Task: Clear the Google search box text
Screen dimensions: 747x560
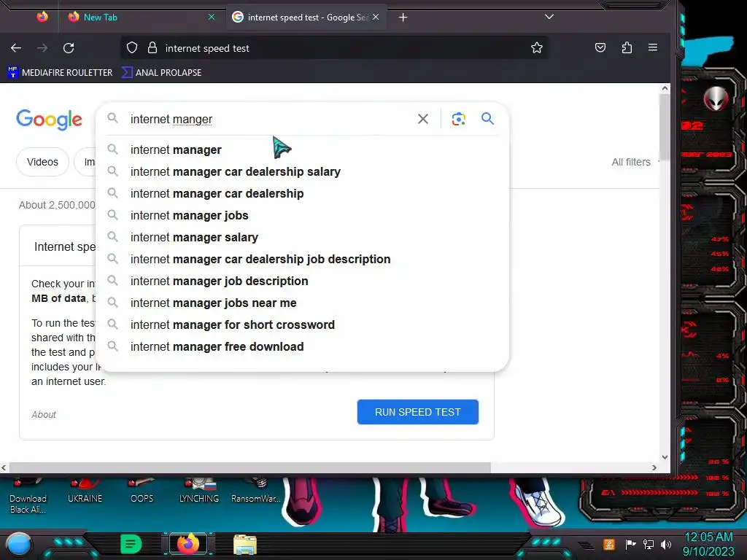Action: [x=422, y=119]
